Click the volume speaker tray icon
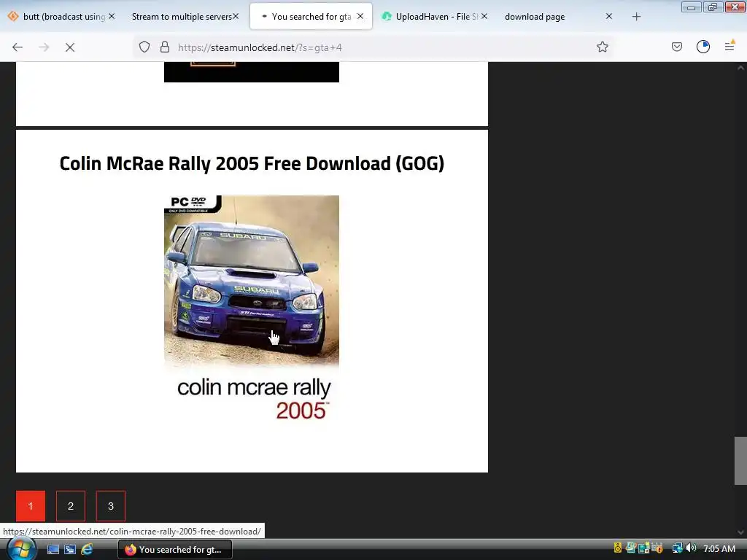The width and height of the screenshot is (747, 560). click(691, 548)
